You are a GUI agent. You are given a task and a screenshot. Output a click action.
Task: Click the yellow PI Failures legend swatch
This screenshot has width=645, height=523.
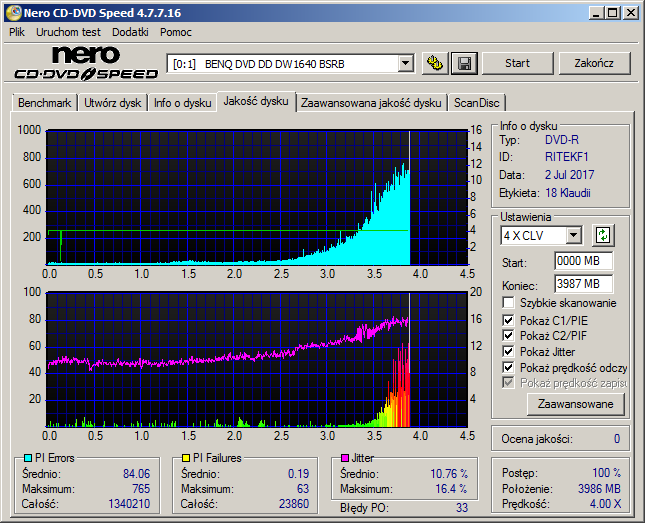pyautogui.click(x=186, y=458)
